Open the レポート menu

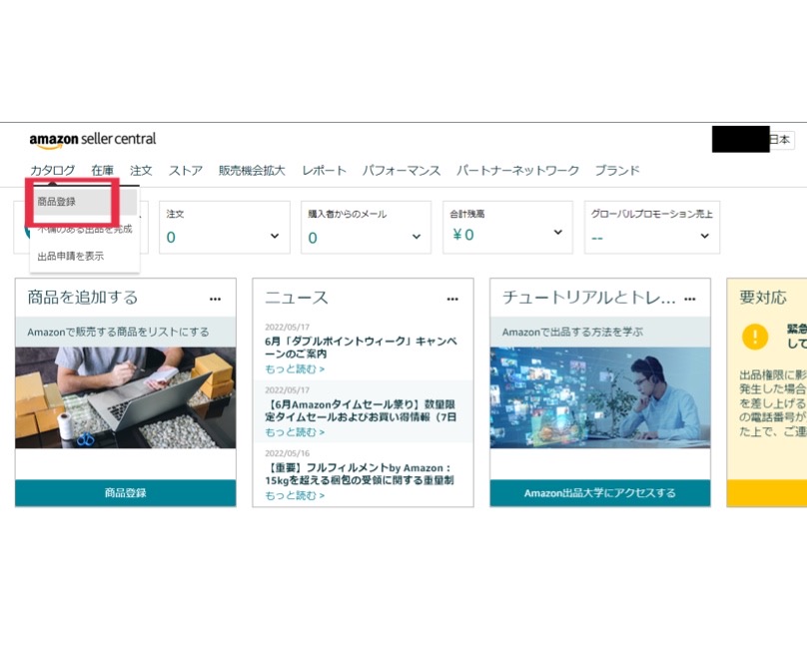tap(324, 171)
